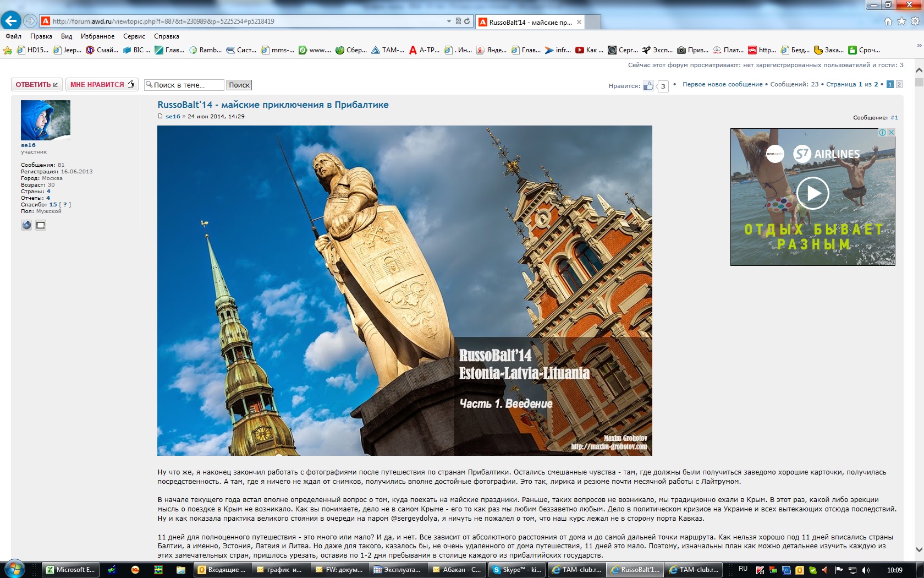This screenshot has width=924, height=578.
Task: Play the S7 Airlines video ad
Action: [x=812, y=193]
